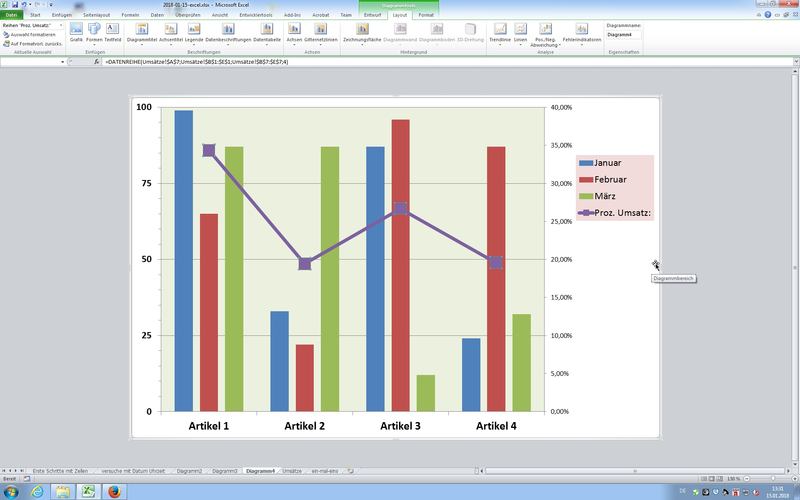
Task: Open Diagrammtitel options
Action: [142, 33]
